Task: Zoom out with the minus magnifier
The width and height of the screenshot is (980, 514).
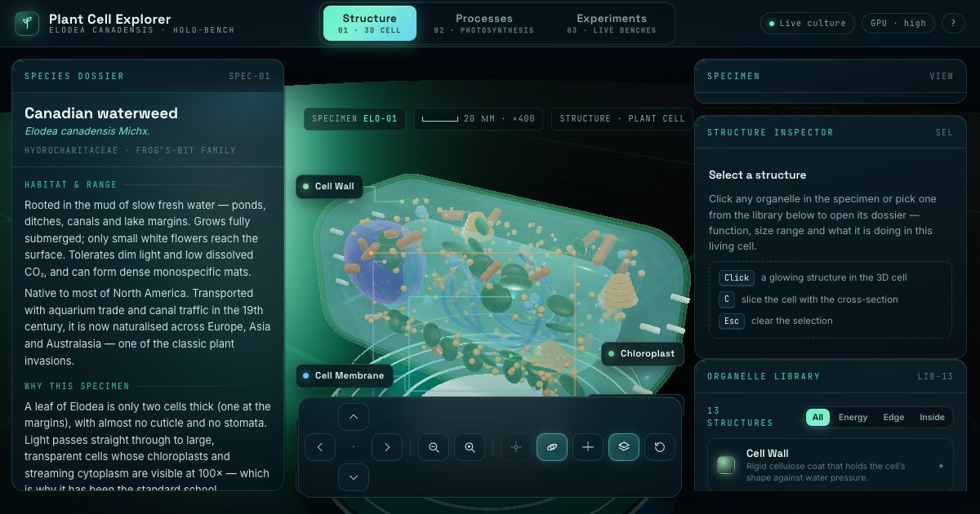Action: pyautogui.click(x=434, y=447)
